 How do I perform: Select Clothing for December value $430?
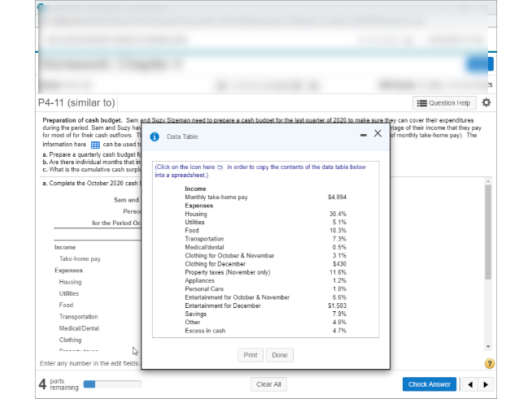[x=339, y=264]
